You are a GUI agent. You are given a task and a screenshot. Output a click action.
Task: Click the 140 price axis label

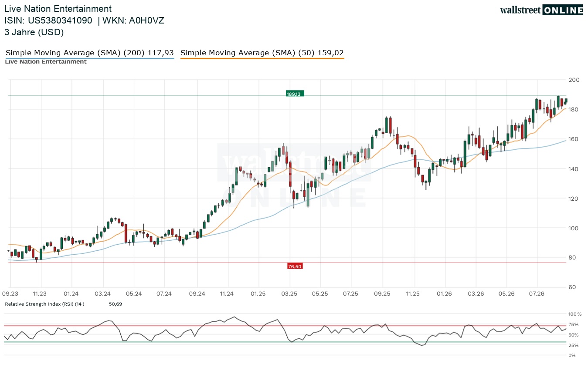pos(574,168)
